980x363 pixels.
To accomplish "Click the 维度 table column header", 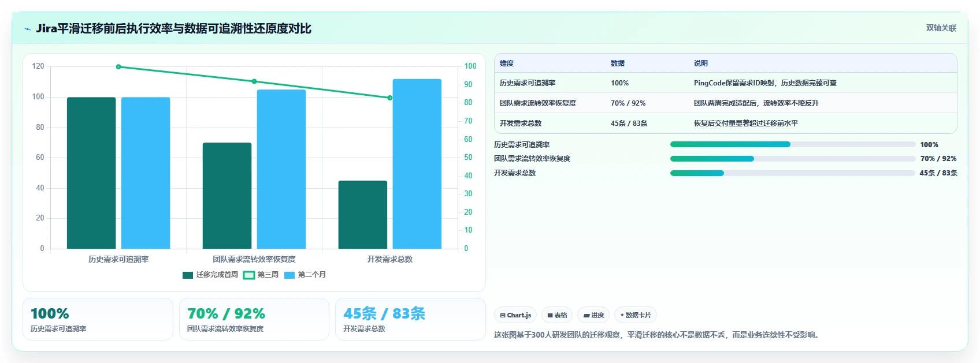I will [x=507, y=63].
